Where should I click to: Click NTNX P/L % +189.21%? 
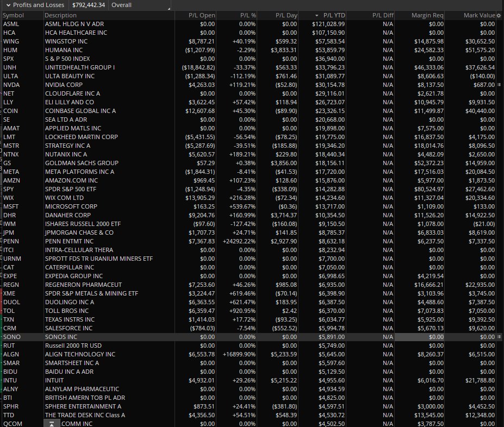click(x=242, y=154)
